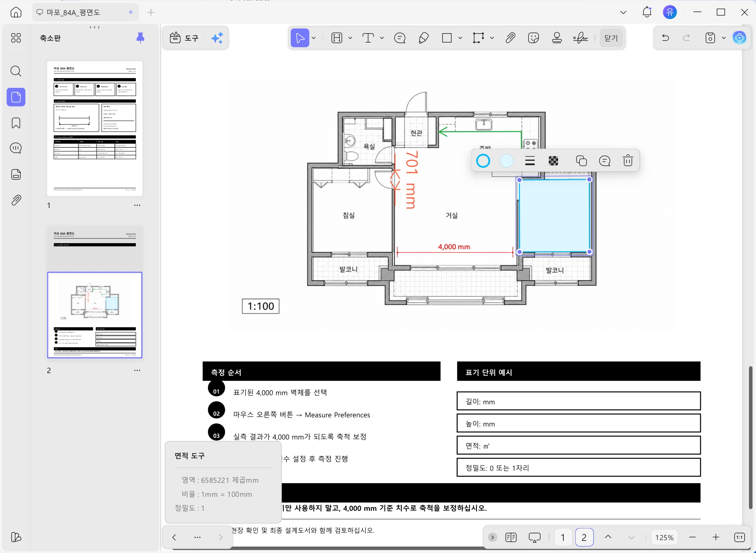This screenshot has height=553, width=756.
Task: Undo the last action
Action: [666, 38]
